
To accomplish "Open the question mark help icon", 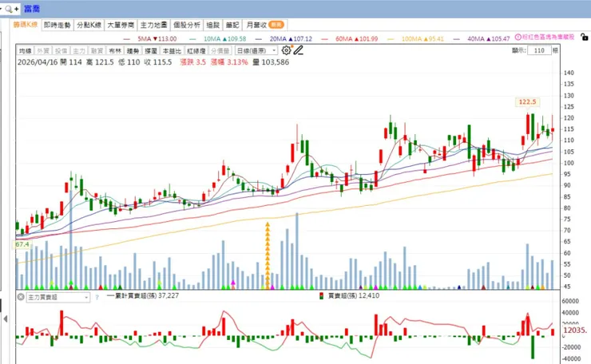I will click(x=97, y=297).
